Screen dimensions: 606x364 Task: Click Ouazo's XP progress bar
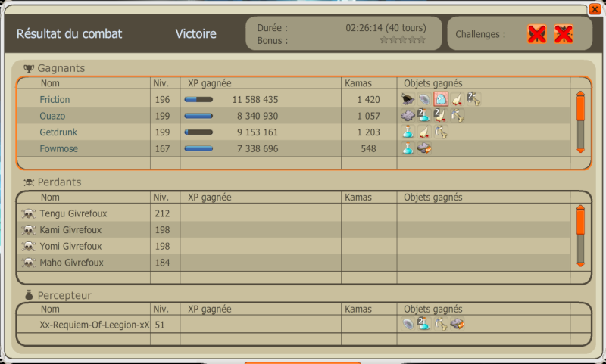tap(198, 116)
